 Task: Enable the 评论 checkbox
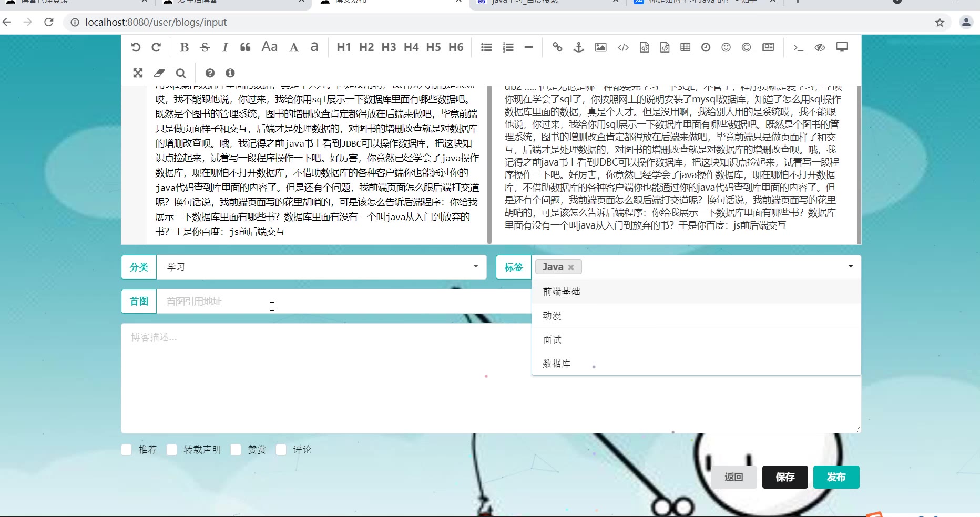[281, 450]
